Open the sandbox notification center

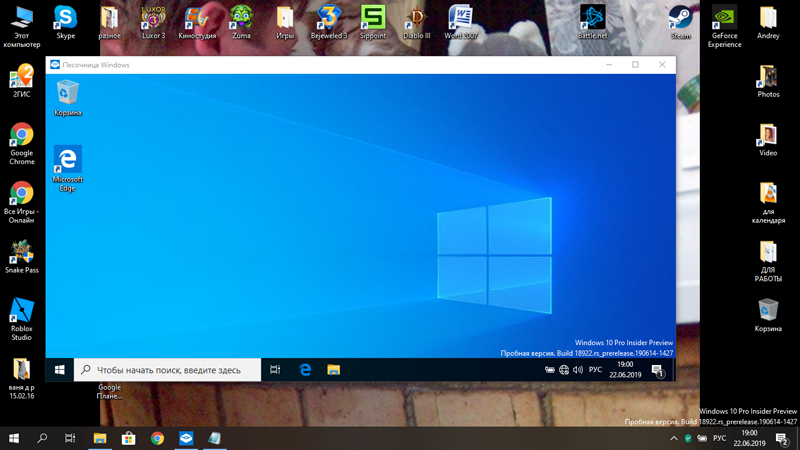[658, 370]
